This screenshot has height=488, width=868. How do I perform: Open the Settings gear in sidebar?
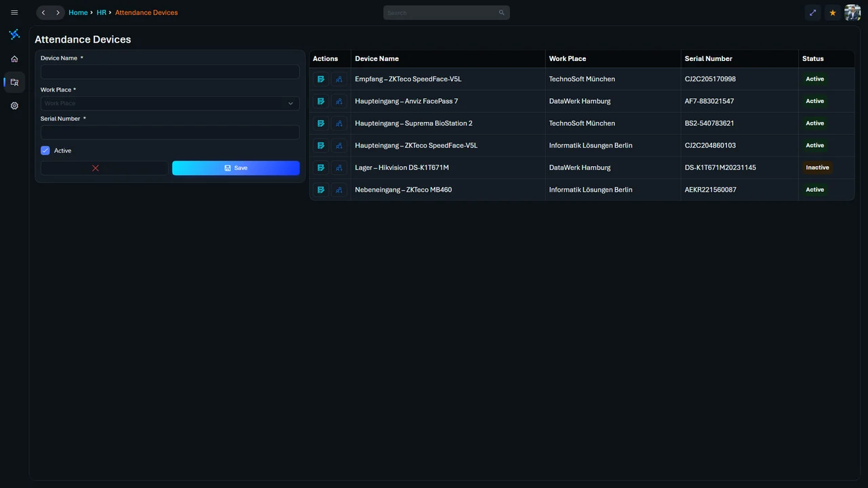pyautogui.click(x=14, y=106)
